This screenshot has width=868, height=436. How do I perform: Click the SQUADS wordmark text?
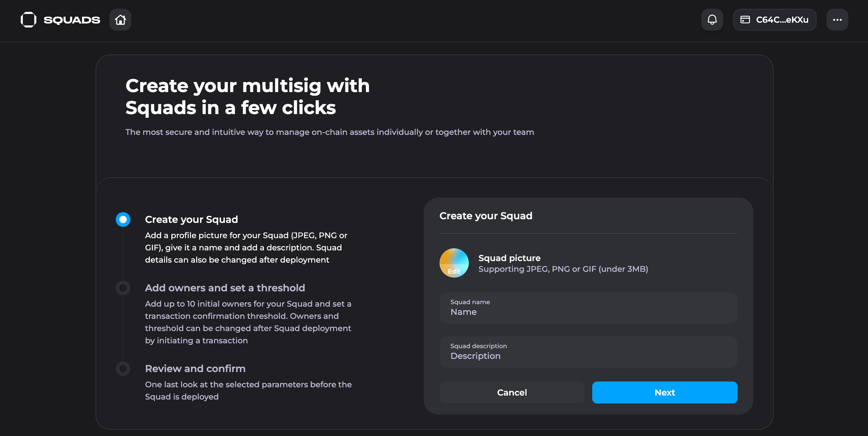pos(72,20)
